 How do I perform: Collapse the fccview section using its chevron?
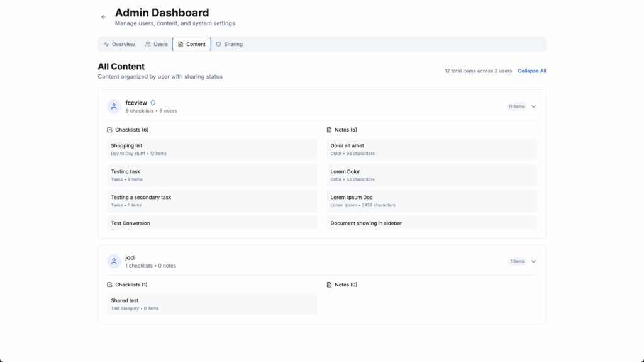pos(533,106)
